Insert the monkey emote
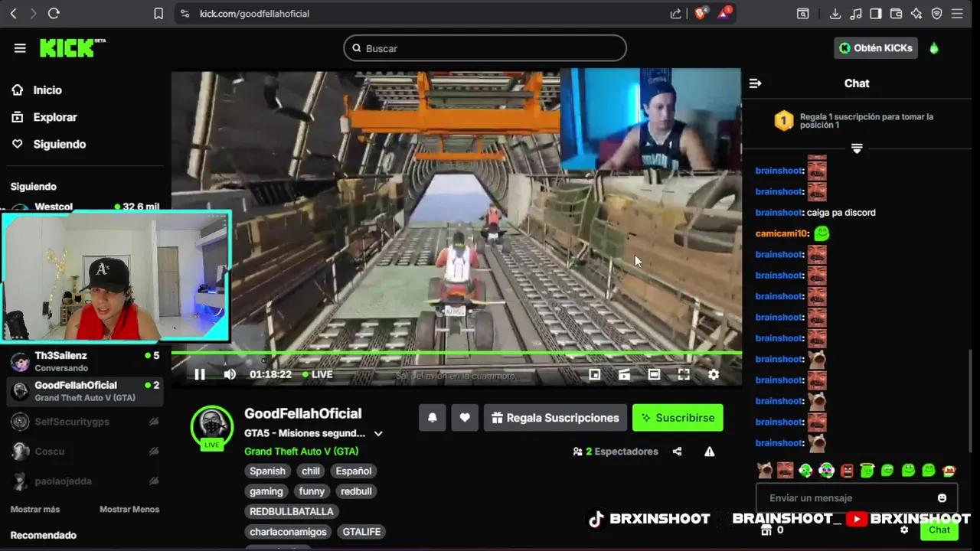The image size is (980, 551). tap(949, 471)
